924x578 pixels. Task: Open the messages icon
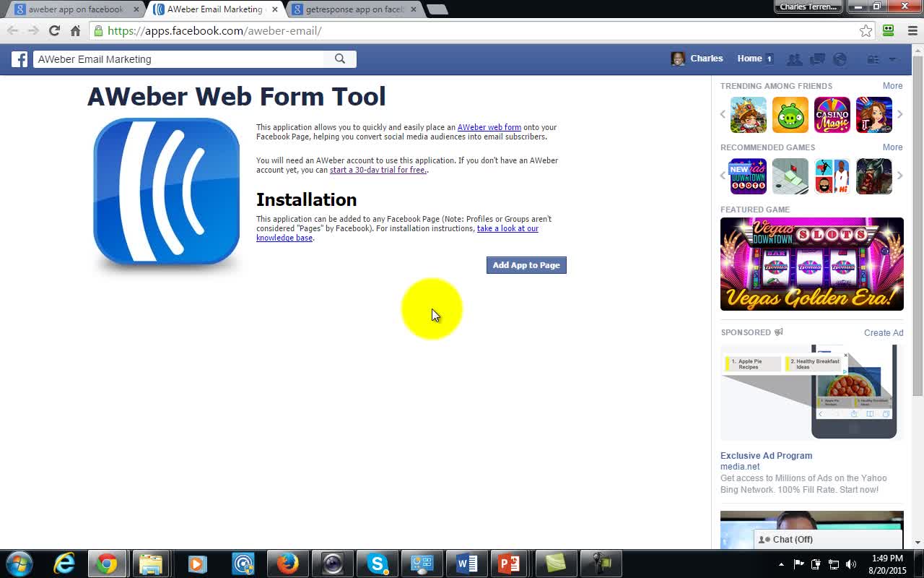pyautogui.click(x=817, y=59)
